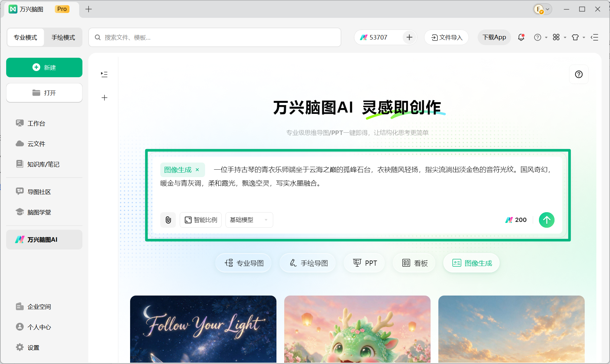
Task: Select 万兴脑图AI in the sidebar
Action: [44, 240]
